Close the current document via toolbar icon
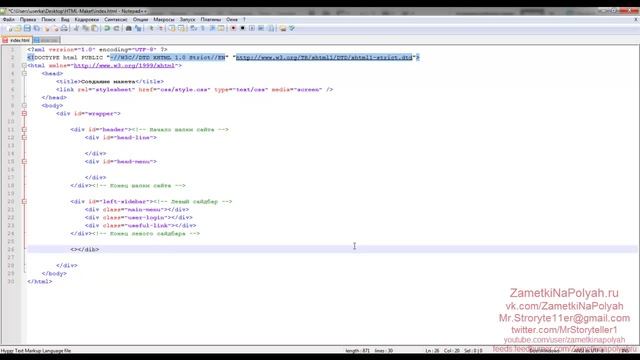Viewport: 640px width, 360px height. click(46, 29)
